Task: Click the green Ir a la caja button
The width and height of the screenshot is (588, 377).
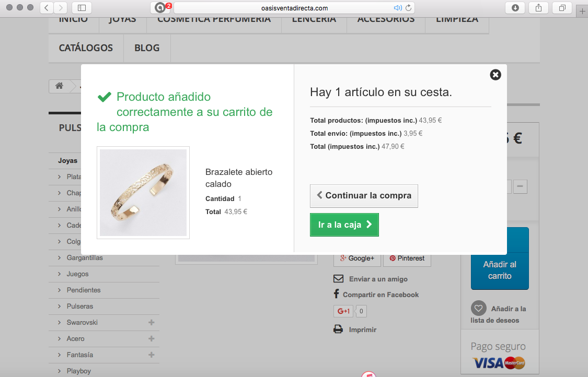Action: tap(344, 225)
